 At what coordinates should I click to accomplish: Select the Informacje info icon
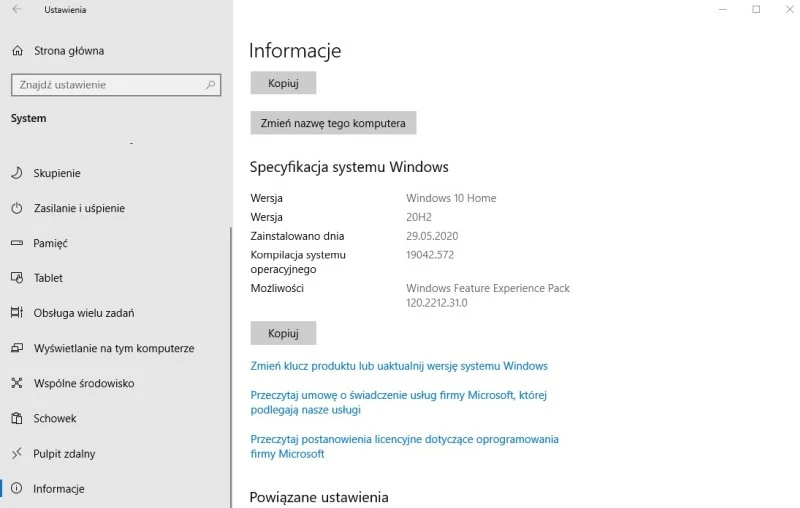(17, 488)
